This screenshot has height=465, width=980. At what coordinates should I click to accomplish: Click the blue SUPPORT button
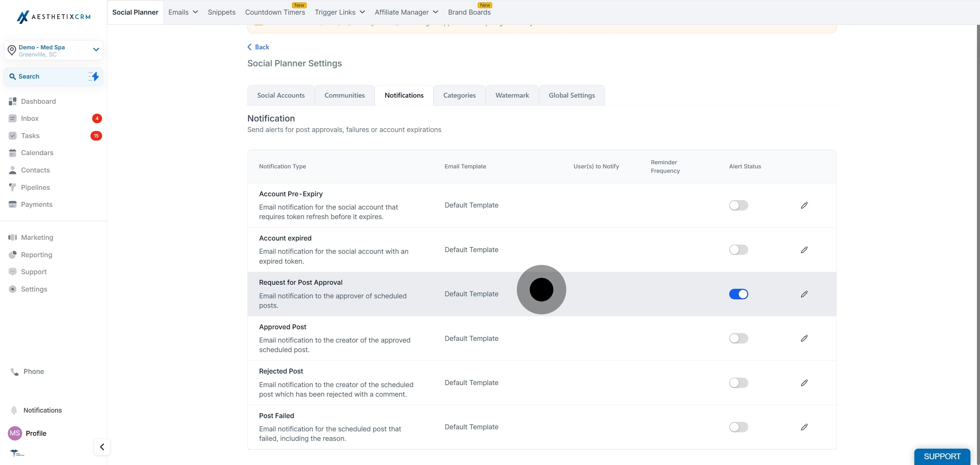(x=942, y=456)
